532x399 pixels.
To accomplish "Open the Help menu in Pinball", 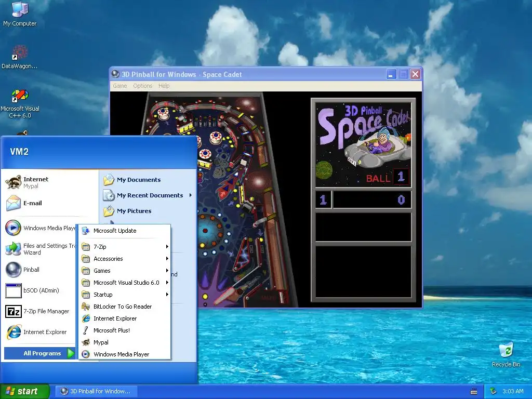I will pos(164,86).
